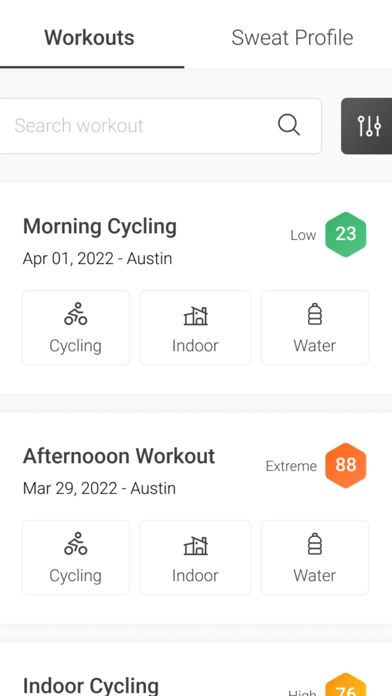Focus the Search workout field

(160, 126)
